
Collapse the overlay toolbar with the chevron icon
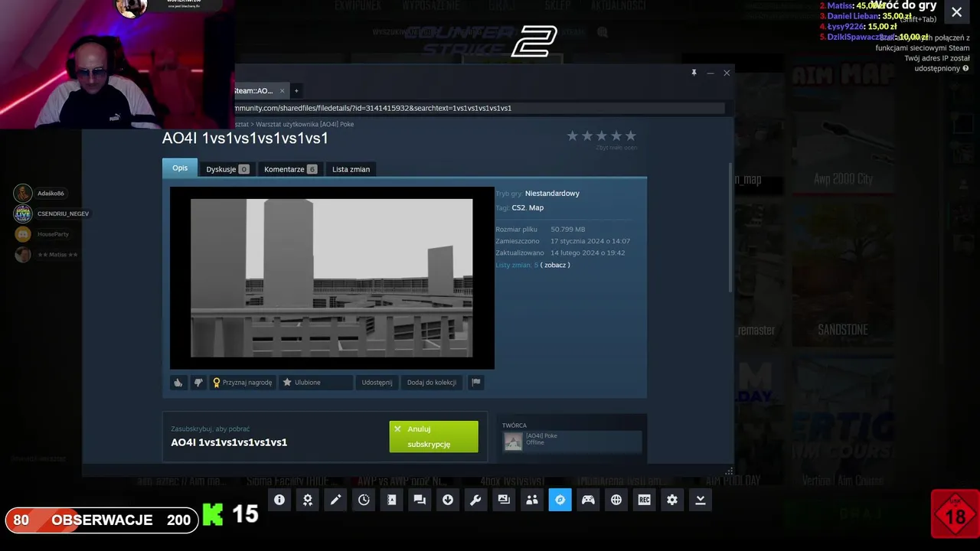701,500
